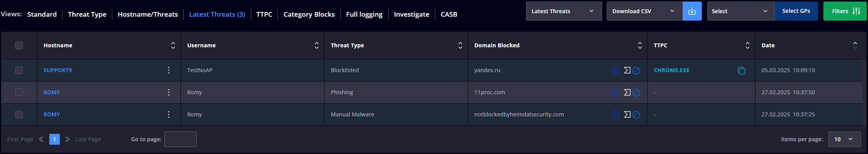Open the Filters panel
The image size is (868, 154).
tap(845, 11)
